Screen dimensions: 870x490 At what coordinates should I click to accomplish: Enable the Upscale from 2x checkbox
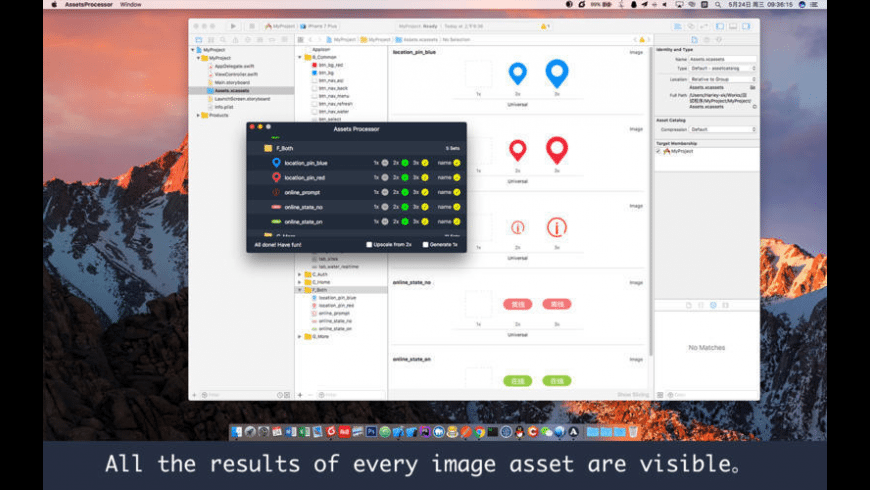[369, 245]
